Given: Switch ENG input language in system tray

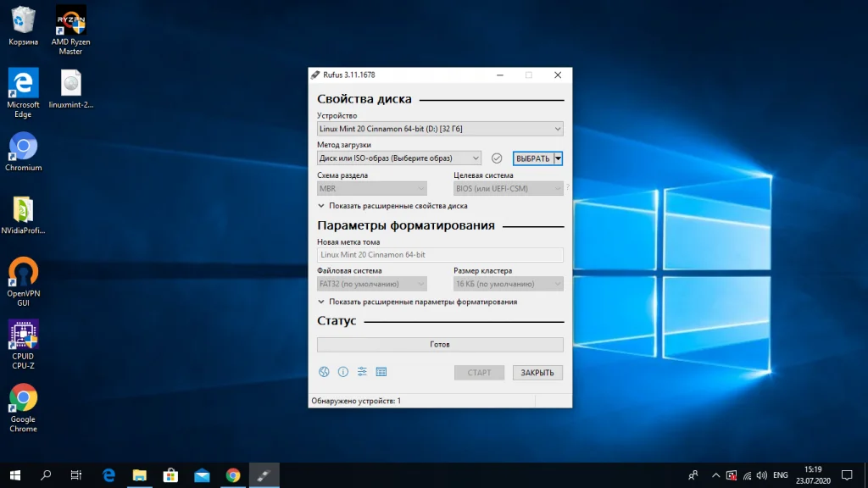Looking at the screenshot, I should click(x=781, y=475).
